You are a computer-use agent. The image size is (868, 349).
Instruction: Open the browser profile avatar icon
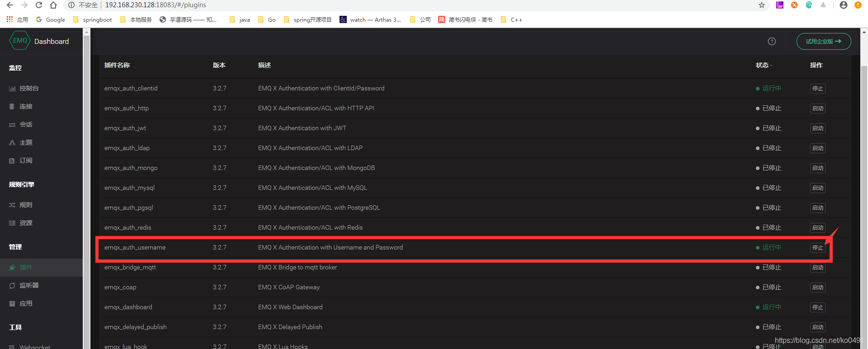[x=843, y=5]
